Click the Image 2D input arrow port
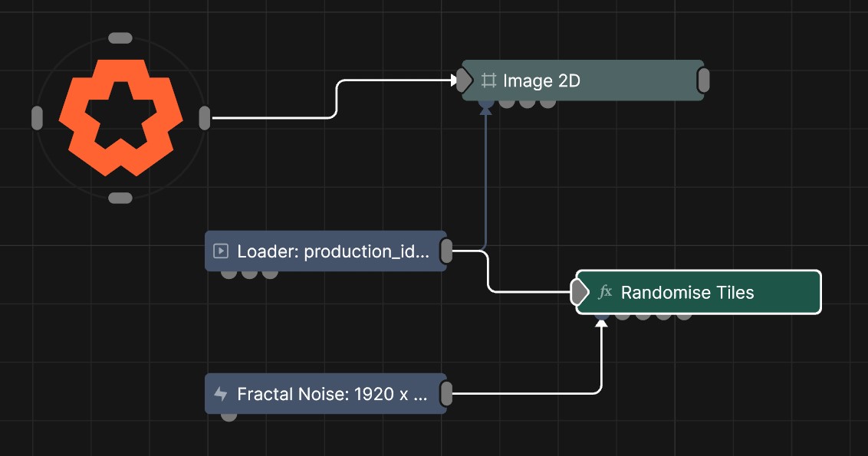This screenshot has width=868, height=456. pyautogui.click(x=464, y=80)
